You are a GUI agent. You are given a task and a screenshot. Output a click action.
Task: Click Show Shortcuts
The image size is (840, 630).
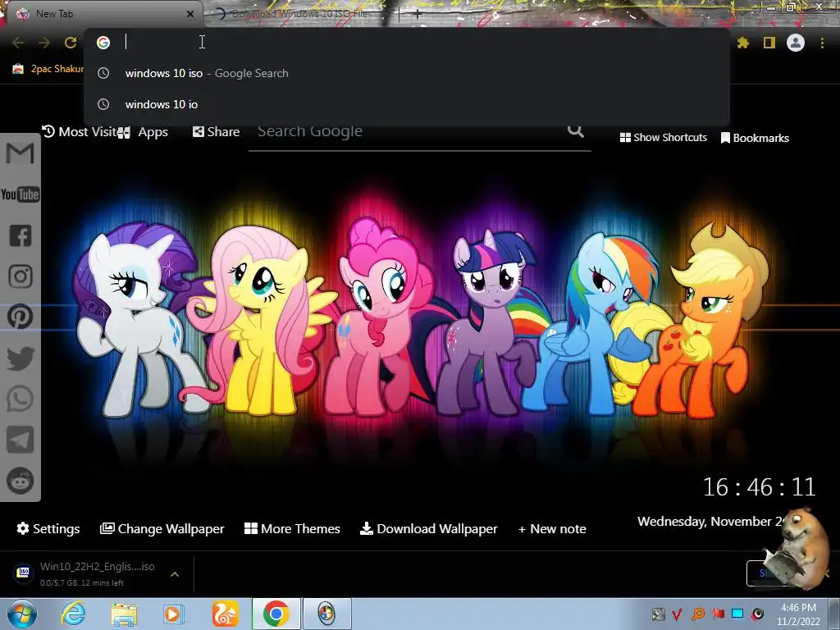click(x=663, y=138)
